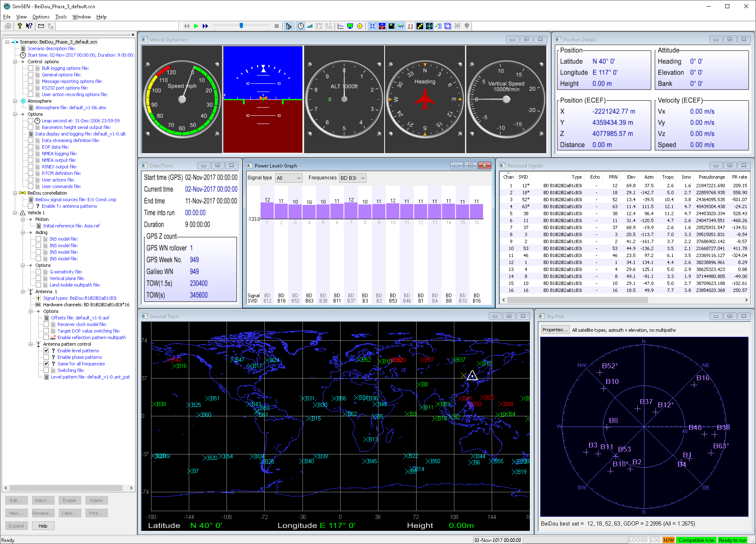The image size is (756, 544).
Task: Toggle Enable Tx antenna patterns checkbox
Action: click(x=31, y=206)
